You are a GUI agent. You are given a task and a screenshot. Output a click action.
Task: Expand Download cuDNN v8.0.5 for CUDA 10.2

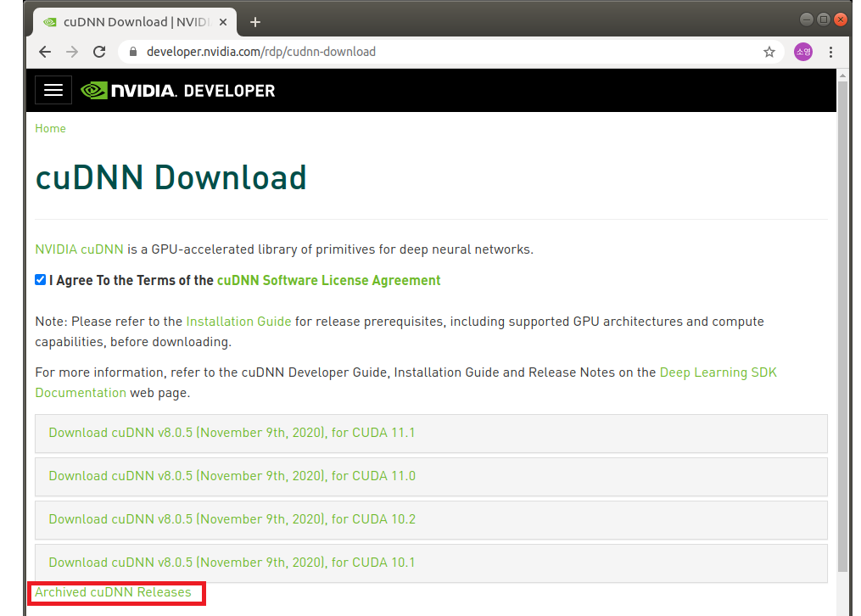click(x=431, y=520)
